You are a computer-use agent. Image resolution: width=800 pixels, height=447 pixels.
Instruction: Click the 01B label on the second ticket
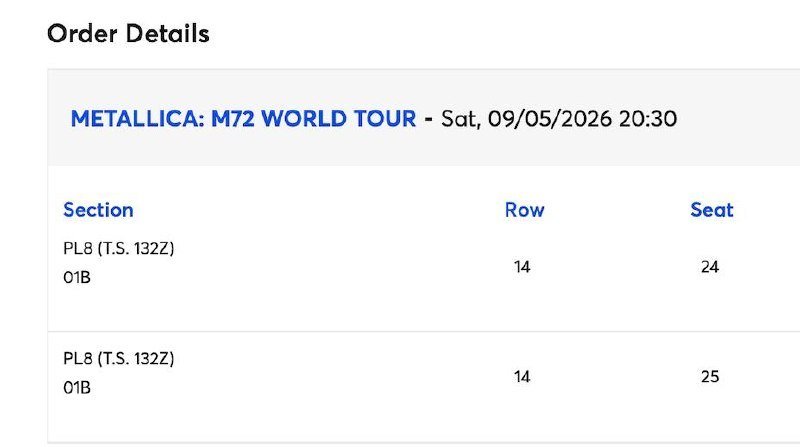click(77, 387)
